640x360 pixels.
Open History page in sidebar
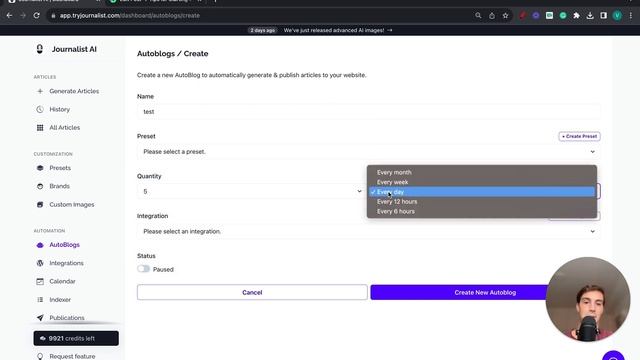click(60, 109)
